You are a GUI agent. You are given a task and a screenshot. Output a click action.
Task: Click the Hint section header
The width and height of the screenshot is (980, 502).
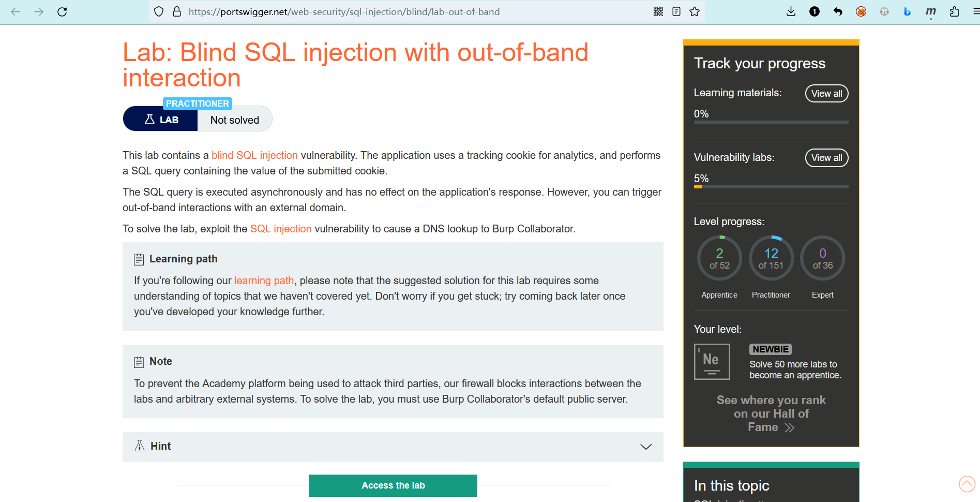tap(161, 446)
